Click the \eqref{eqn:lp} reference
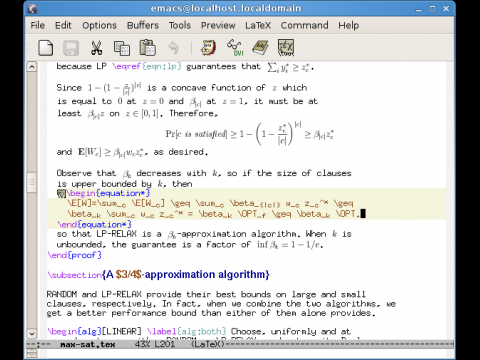This screenshot has width=480, height=360. (147, 66)
